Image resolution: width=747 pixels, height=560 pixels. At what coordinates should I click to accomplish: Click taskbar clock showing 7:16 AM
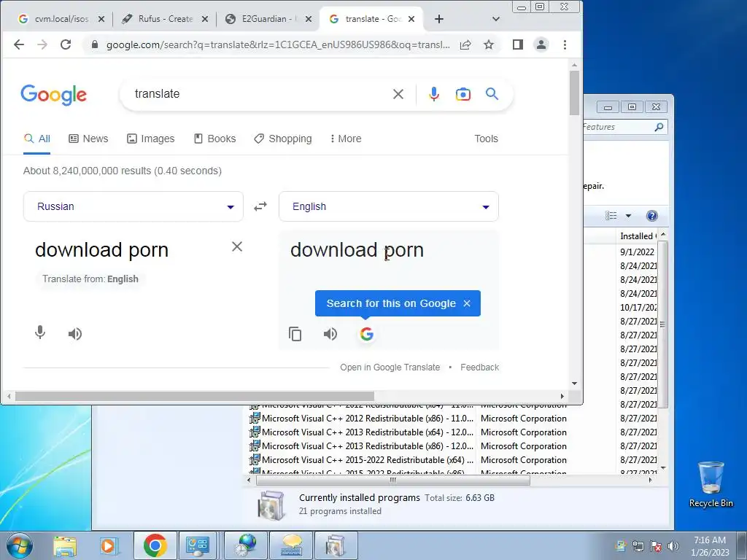710,546
